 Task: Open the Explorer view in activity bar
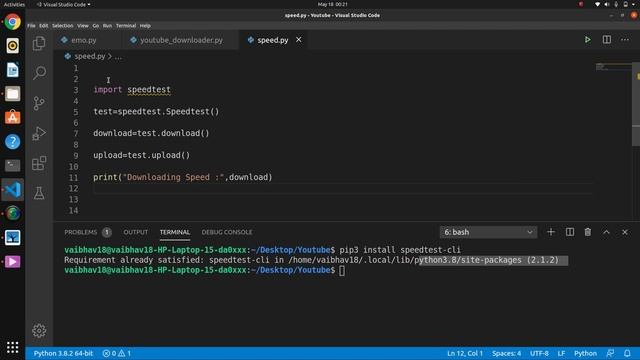pos(39,43)
